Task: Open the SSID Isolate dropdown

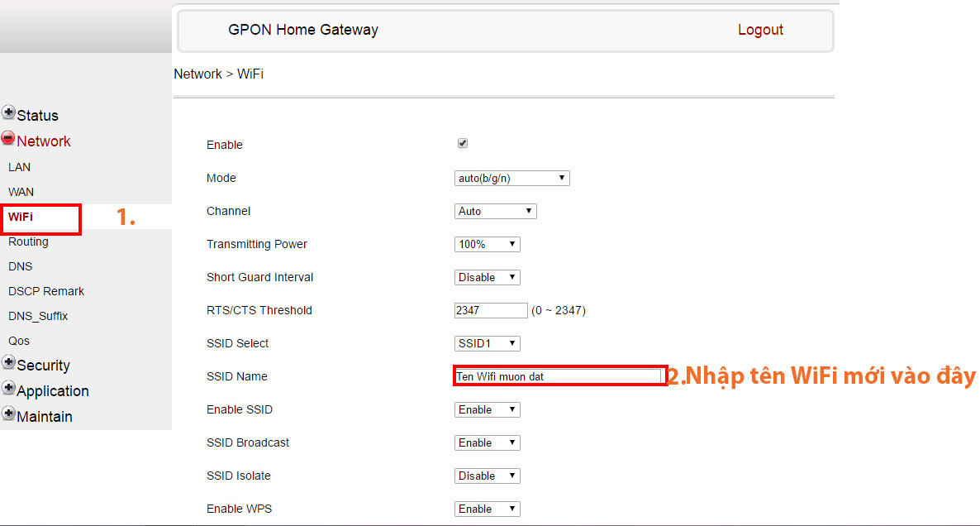Action: click(x=487, y=476)
